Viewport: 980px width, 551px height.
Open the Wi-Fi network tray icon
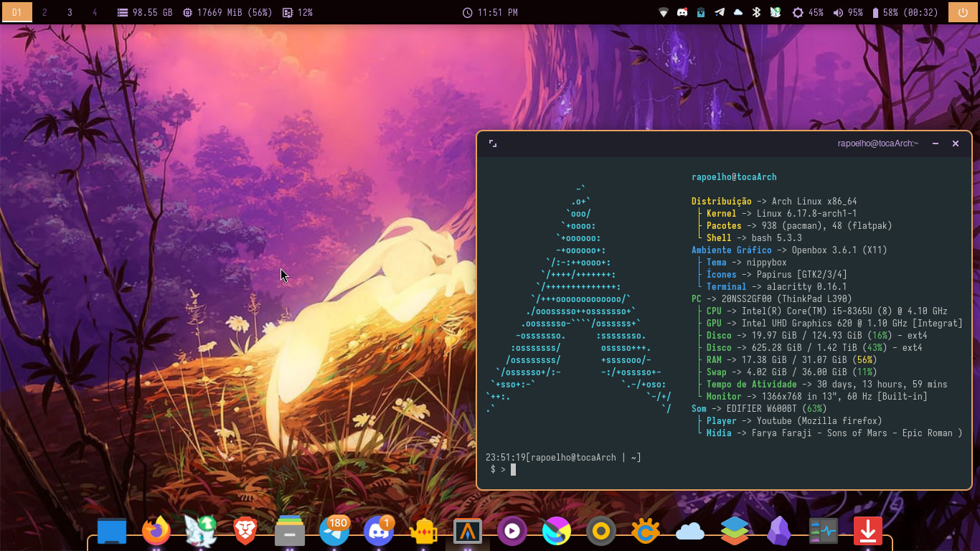tap(664, 12)
